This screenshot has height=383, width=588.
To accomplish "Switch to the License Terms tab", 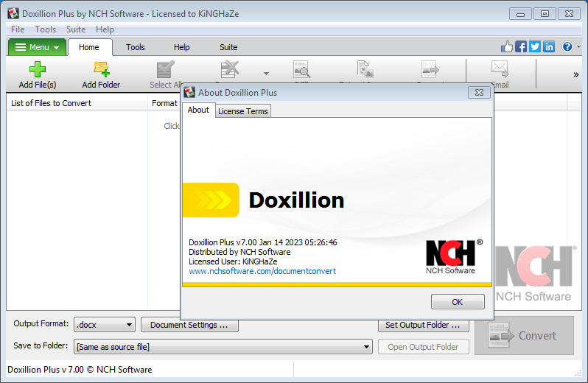I will [x=243, y=111].
